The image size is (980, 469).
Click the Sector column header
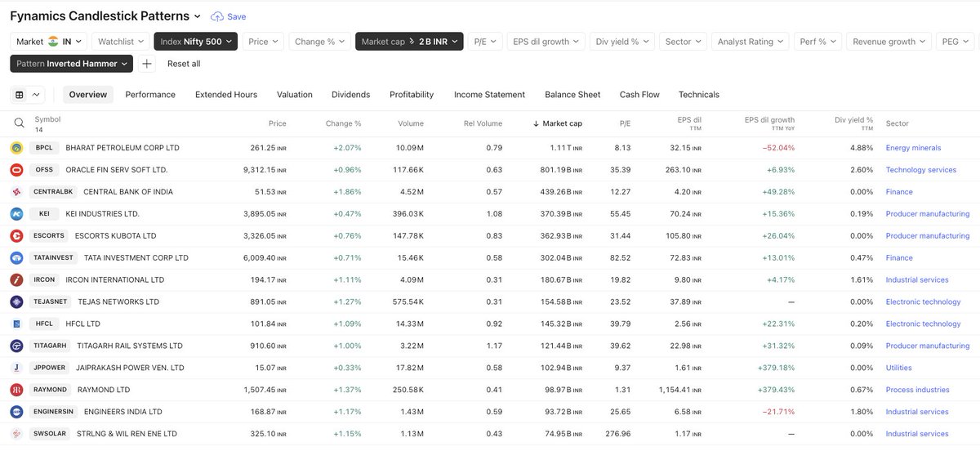[x=898, y=123]
